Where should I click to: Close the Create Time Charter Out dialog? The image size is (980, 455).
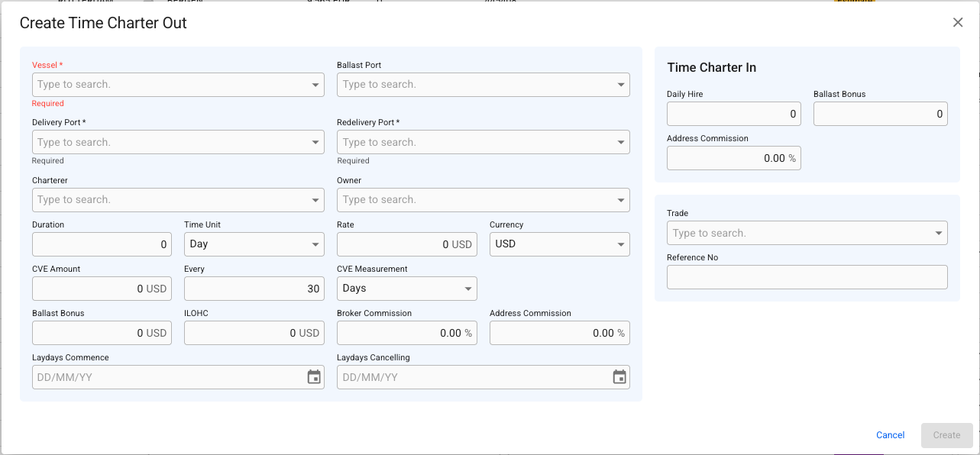point(958,23)
